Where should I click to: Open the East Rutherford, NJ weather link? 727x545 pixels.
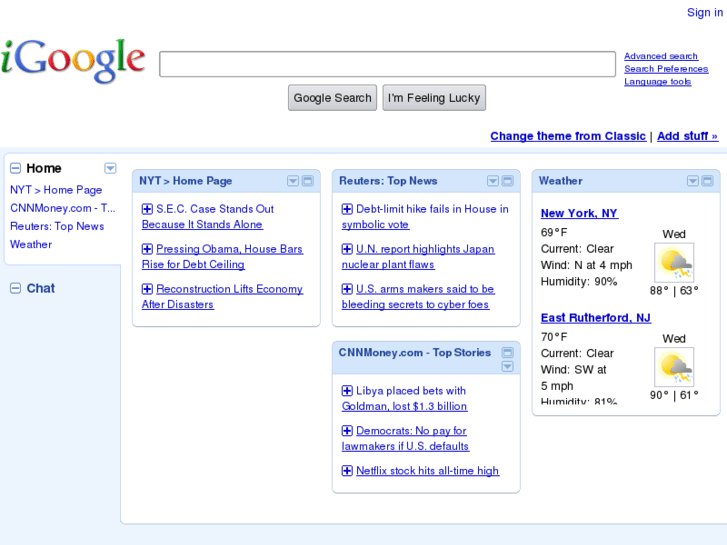point(596,318)
